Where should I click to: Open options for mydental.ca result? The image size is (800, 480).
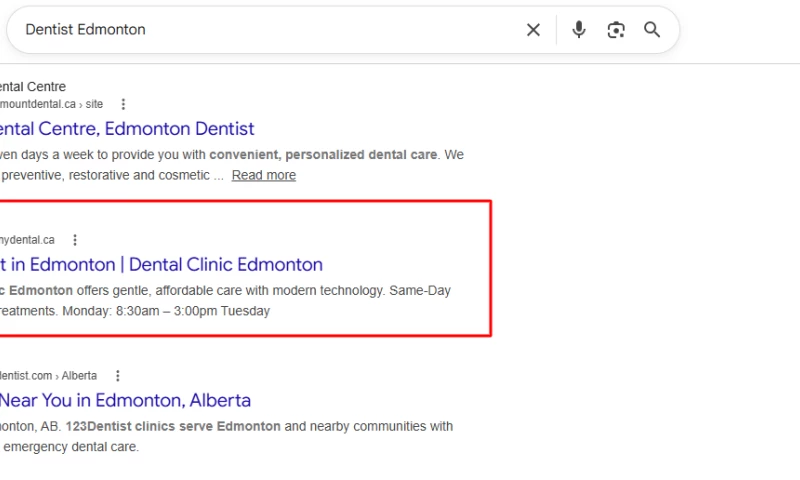coord(75,240)
